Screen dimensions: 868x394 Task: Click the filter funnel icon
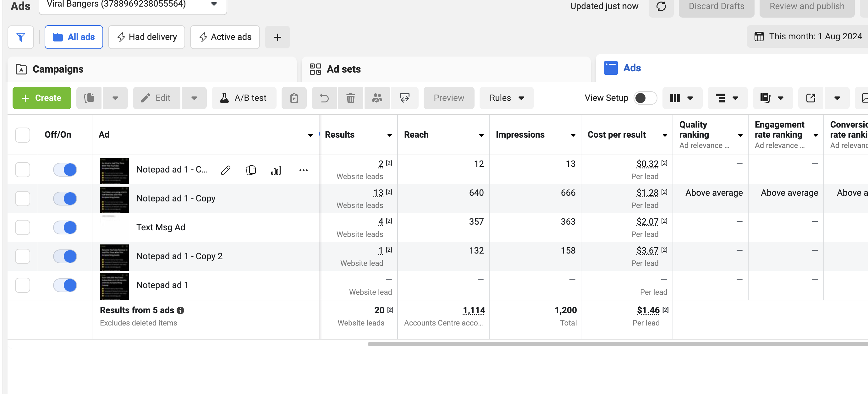20,37
